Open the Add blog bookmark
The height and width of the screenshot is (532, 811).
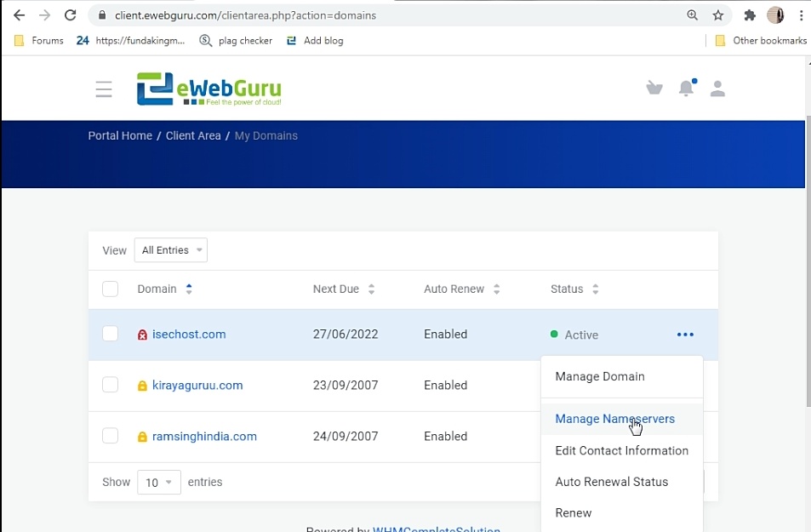coord(315,40)
